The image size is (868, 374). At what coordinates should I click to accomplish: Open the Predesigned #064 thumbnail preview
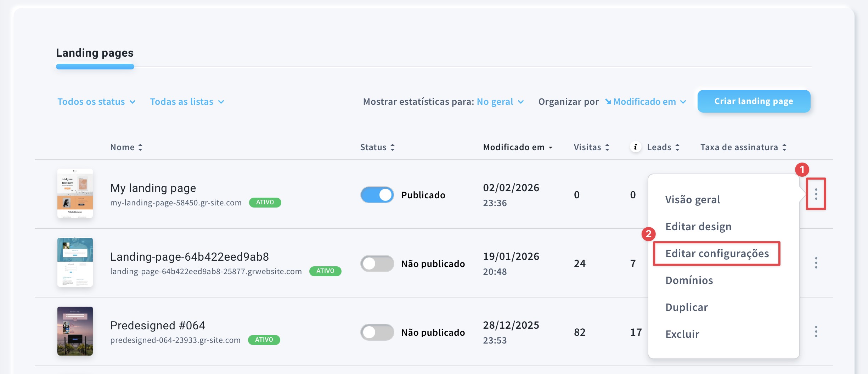75,331
